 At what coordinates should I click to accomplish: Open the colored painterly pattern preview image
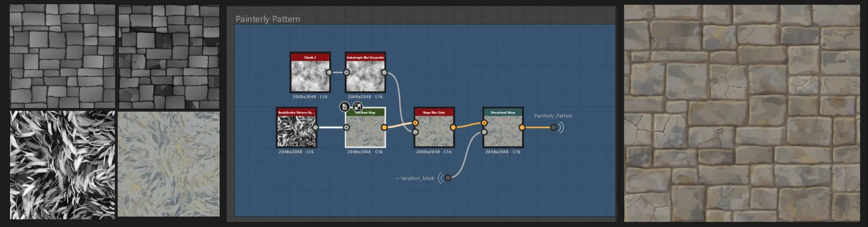[169, 164]
